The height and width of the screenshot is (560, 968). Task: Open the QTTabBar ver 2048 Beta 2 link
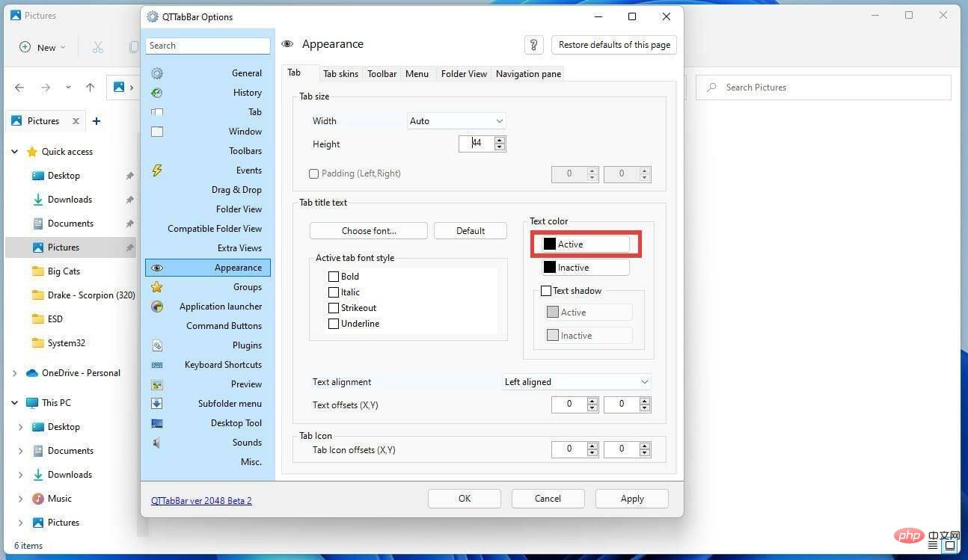pos(201,501)
